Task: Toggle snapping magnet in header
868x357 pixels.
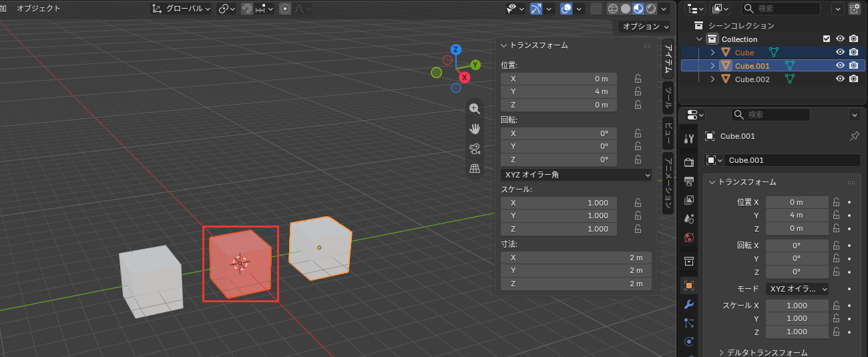Action: point(246,9)
